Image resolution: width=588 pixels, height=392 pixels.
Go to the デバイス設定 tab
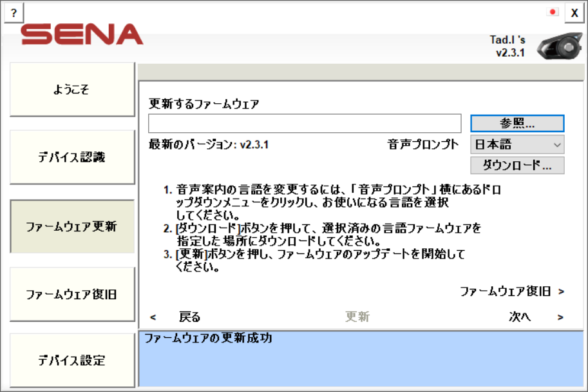[72, 360]
